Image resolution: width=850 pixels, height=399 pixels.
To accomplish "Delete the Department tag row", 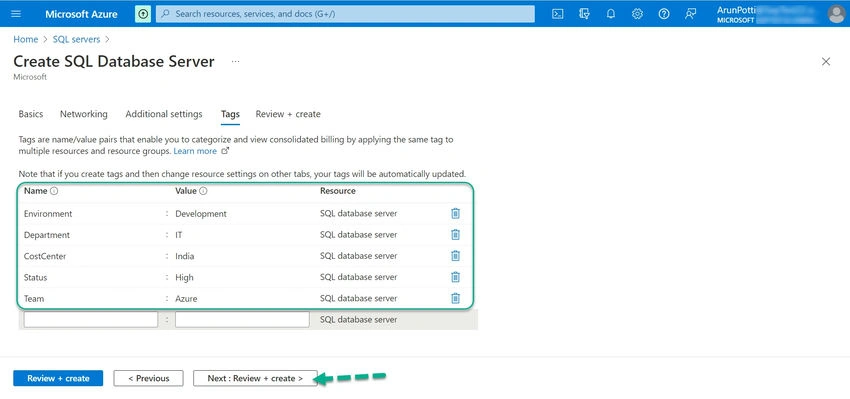I will click(455, 235).
